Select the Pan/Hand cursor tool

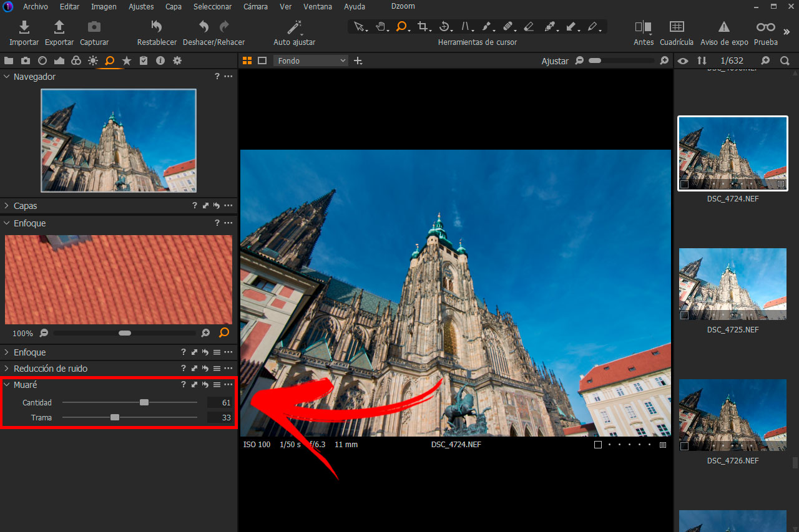[381, 27]
